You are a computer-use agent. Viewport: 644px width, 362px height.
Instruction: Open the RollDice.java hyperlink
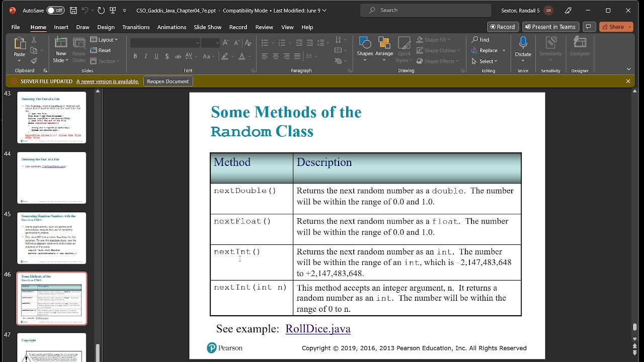[x=318, y=329]
